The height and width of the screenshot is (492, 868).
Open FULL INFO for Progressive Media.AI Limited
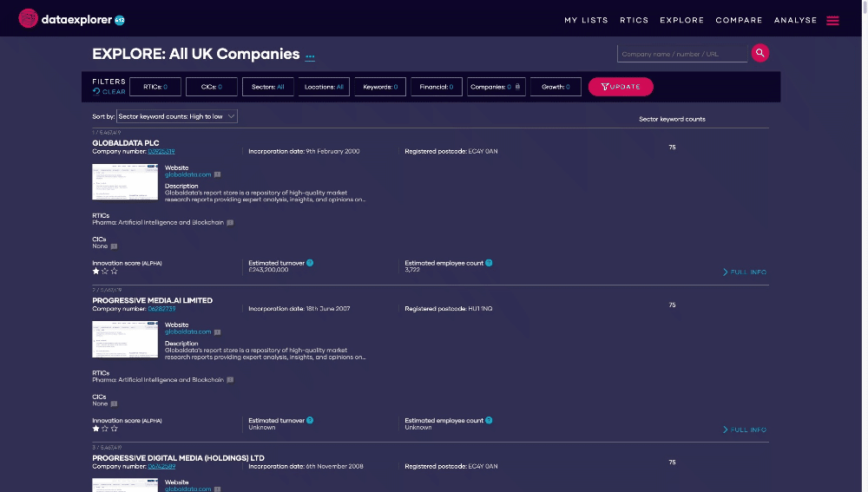pos(745,430)
